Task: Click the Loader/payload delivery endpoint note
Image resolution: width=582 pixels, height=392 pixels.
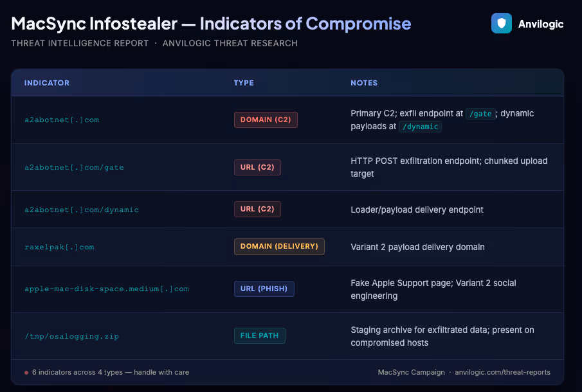Action: coord(417,210)
